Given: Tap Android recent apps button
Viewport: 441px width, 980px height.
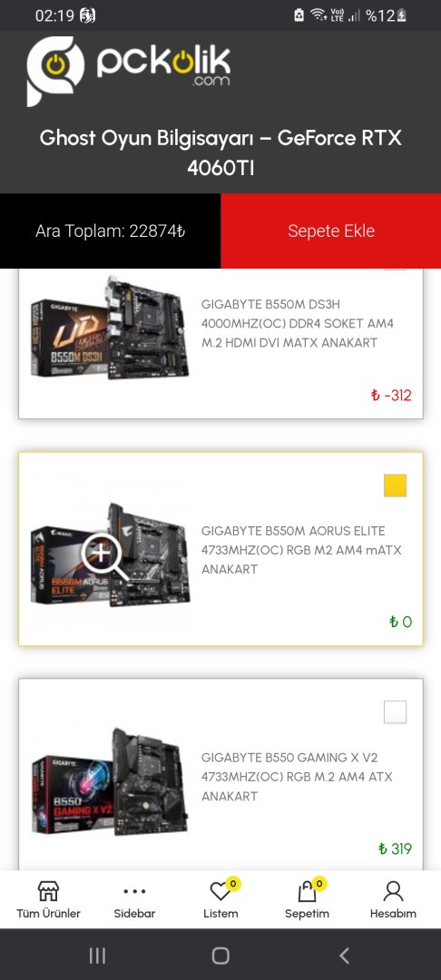Looking at the screenshot, I should click(x=97, y=955).
